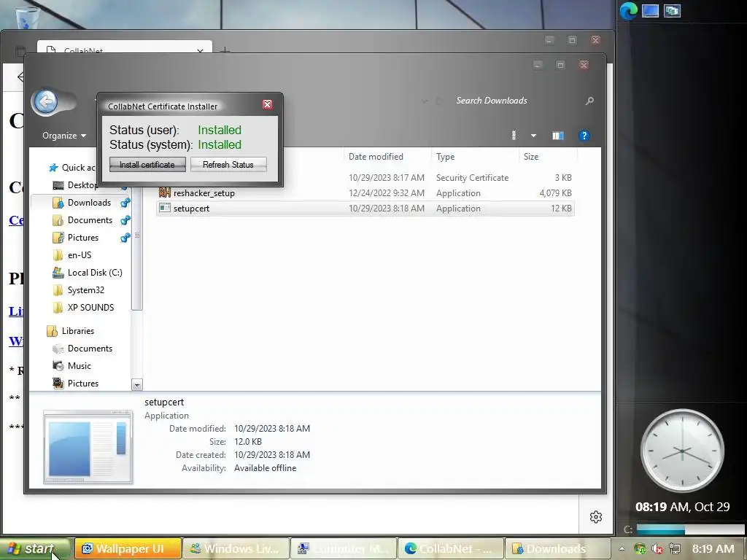Click the analog clock gadget
The image size is (747, 560).
point(682,450)
